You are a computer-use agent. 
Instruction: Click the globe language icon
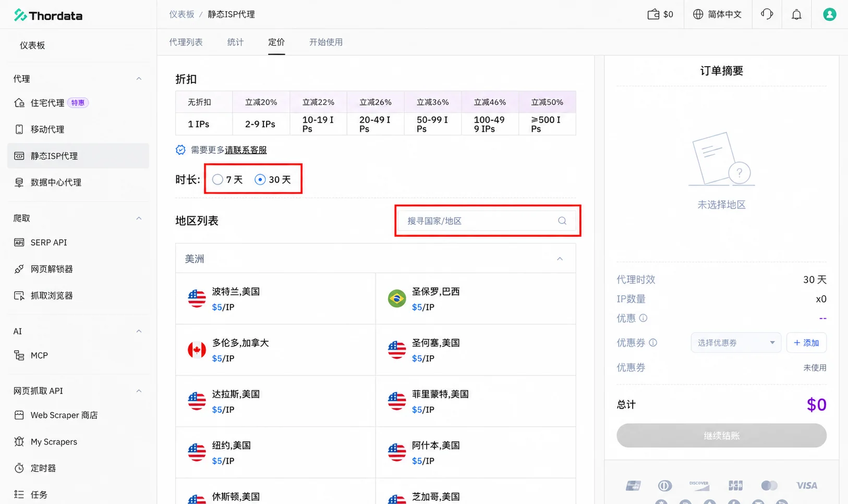(698, 14)
